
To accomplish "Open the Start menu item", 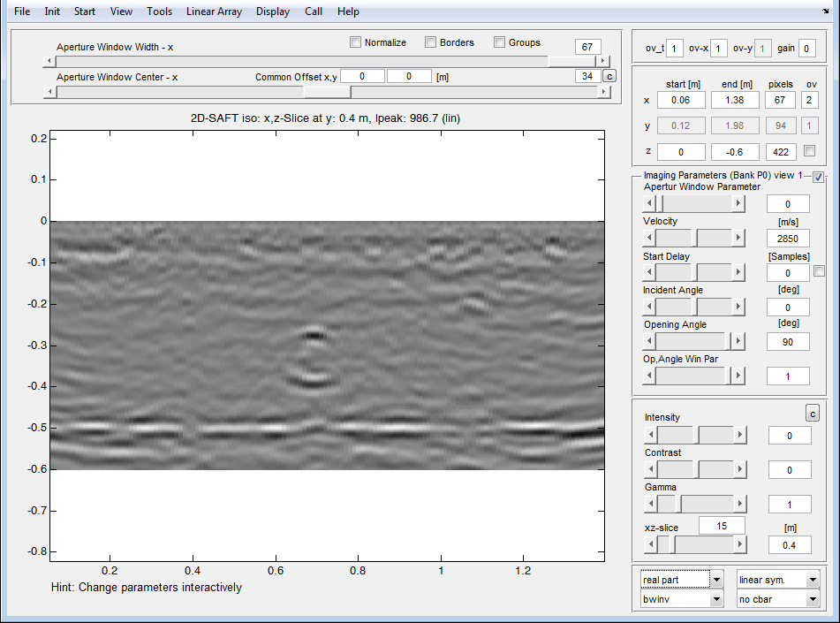I will [x=85, y=11].
